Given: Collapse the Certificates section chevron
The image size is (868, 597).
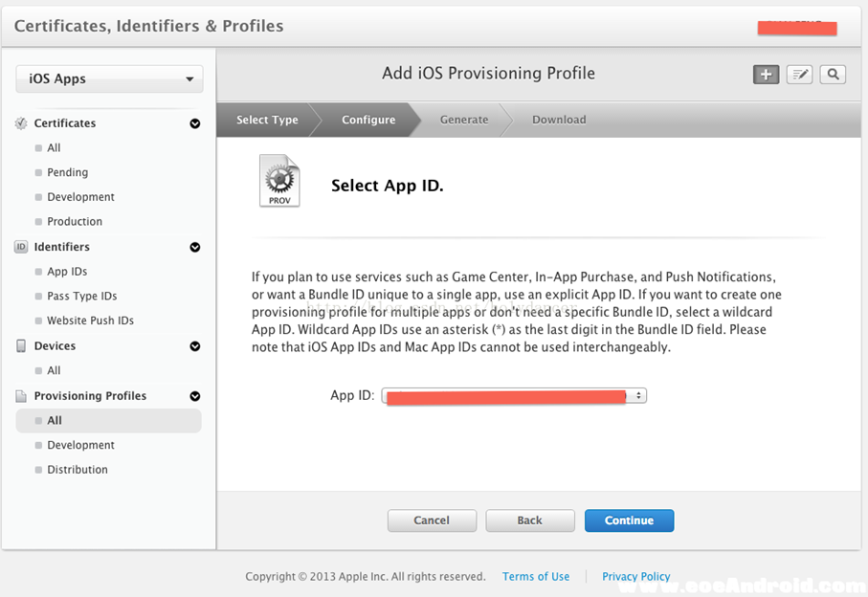Looking at the screenshot, I should (x=195, y=123).
